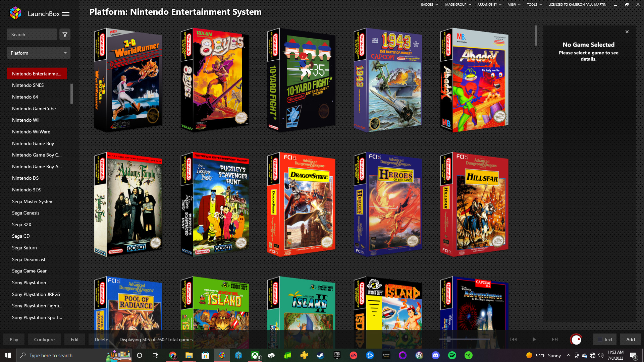Screen dimensions: 644x362
Task: Select Hillsfar box art
Action: point(474,204)
